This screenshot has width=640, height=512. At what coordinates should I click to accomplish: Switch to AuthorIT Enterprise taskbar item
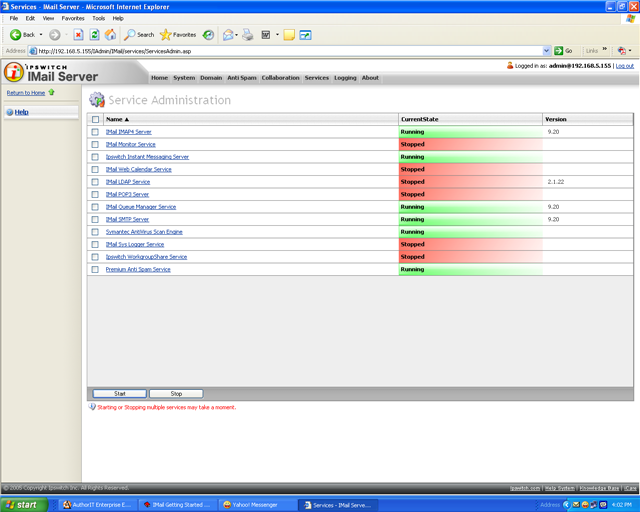pyautogui.click(x=97, y=505)
